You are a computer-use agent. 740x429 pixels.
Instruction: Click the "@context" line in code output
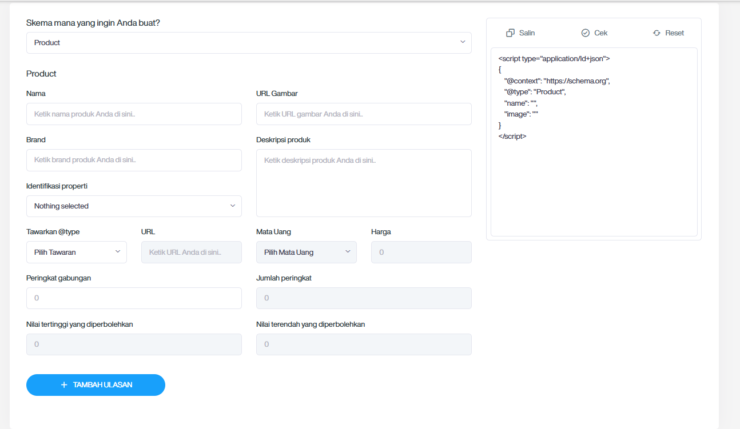point(557,81)
